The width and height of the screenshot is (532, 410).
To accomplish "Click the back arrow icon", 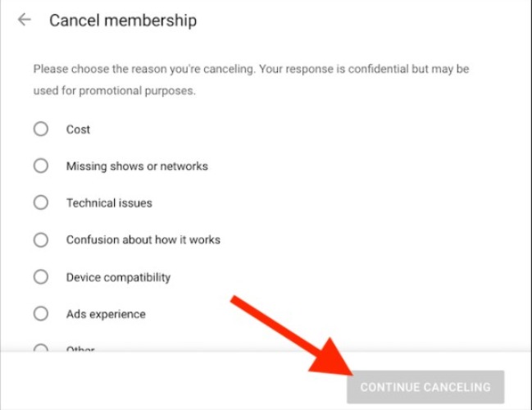I will coord(25,20).
